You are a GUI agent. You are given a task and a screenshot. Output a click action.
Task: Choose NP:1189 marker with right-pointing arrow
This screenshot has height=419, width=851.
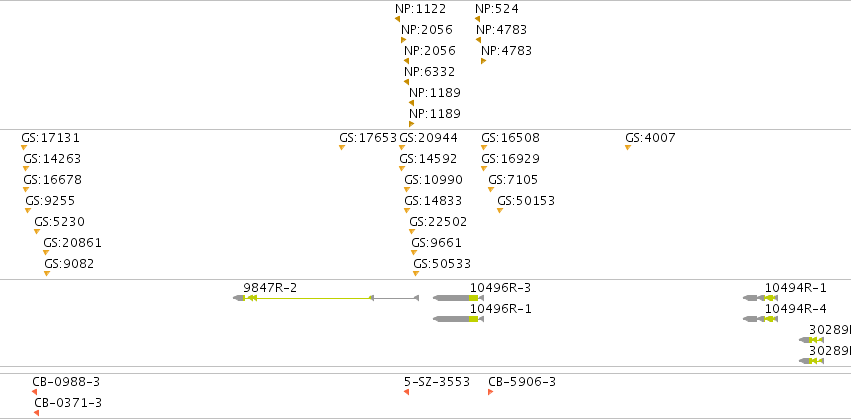(411, 124)
